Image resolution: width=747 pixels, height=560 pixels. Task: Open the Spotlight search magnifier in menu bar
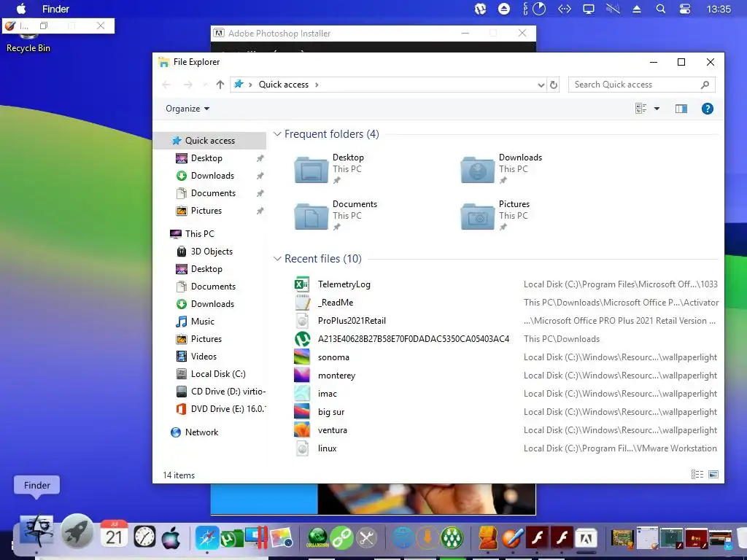660,9
